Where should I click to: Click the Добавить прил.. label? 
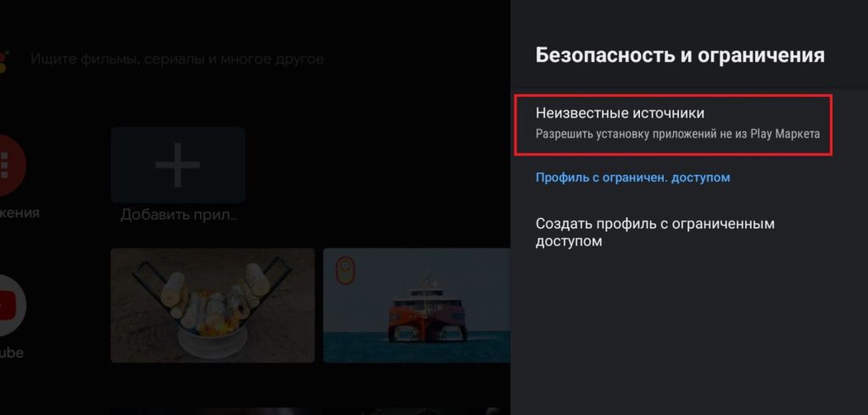pos(179,215)
